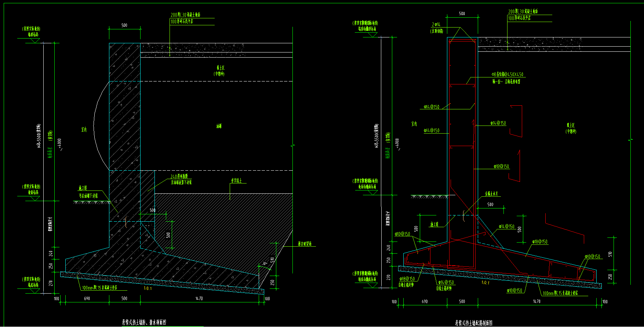The width and height of the screenshot is (644, 327).
Task: Select 100厚碎石找平层 in the right drawing
Action: (x=519, y=18)
